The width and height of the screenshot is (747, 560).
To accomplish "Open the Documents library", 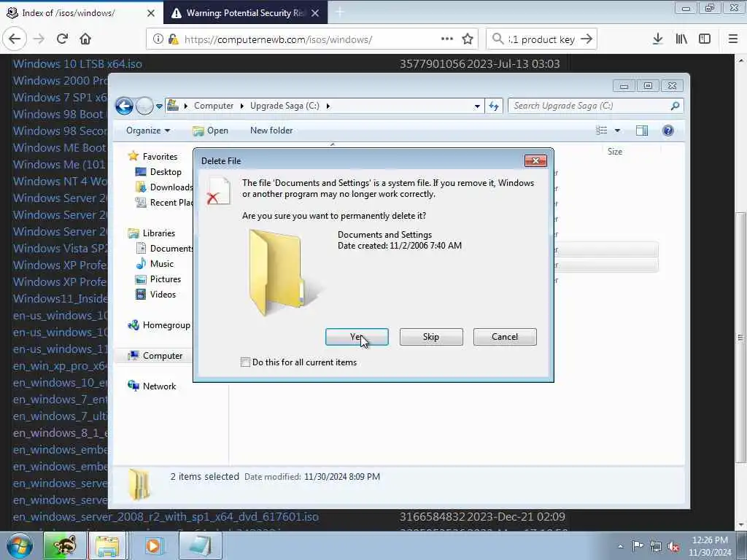I will point(164,249).
